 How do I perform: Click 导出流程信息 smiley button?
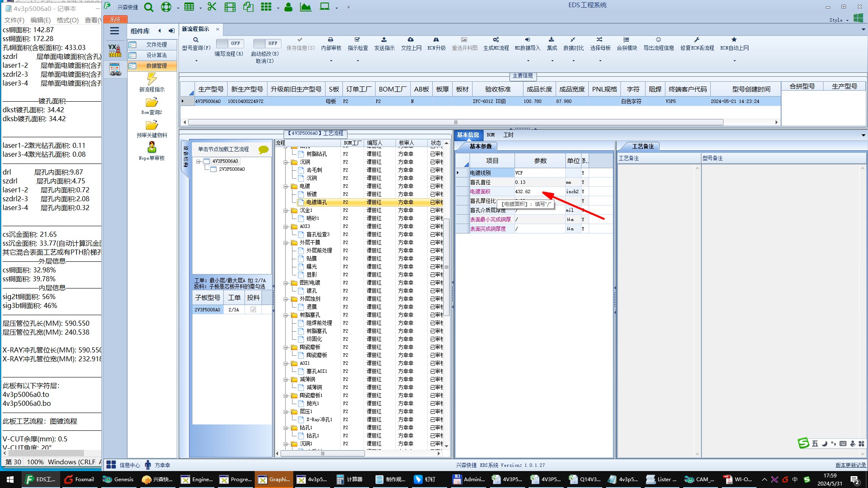[659, 44]
